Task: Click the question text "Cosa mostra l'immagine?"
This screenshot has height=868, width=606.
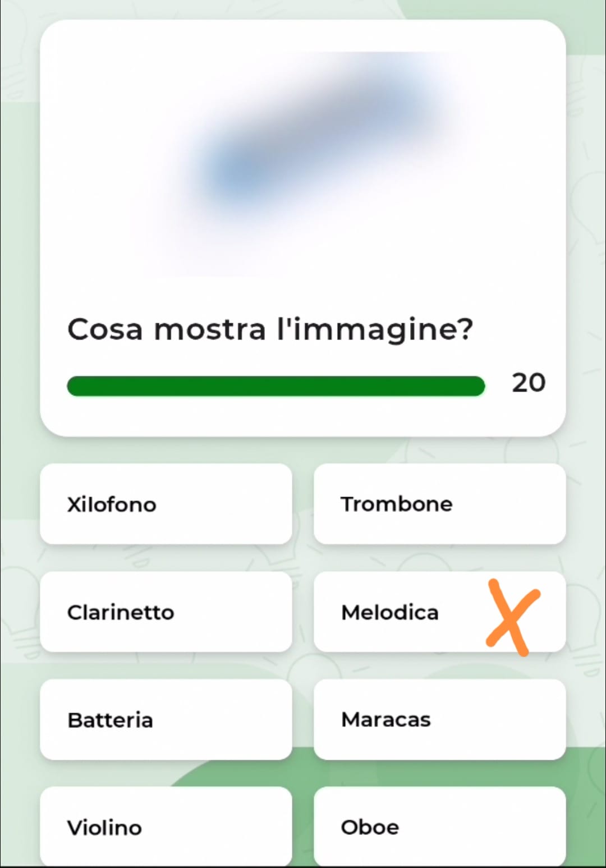Action: [270, 329]
